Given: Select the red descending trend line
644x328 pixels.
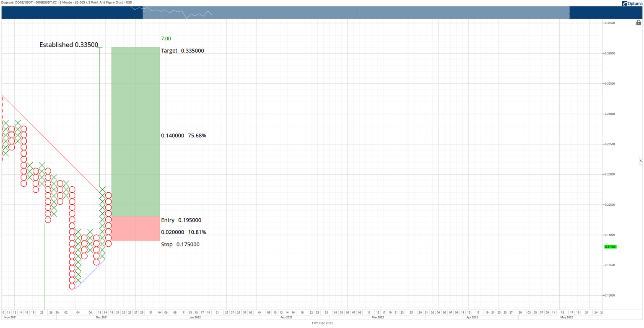Looking at the screenshot, I should 50,144.
